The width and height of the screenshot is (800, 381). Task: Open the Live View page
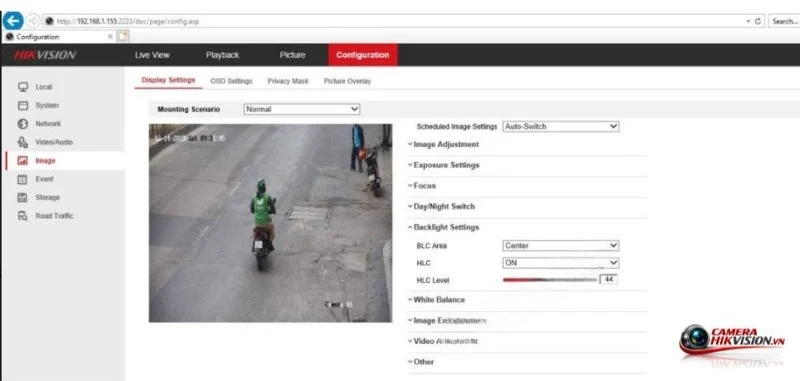pyautogui.click(x=152, y=55)
